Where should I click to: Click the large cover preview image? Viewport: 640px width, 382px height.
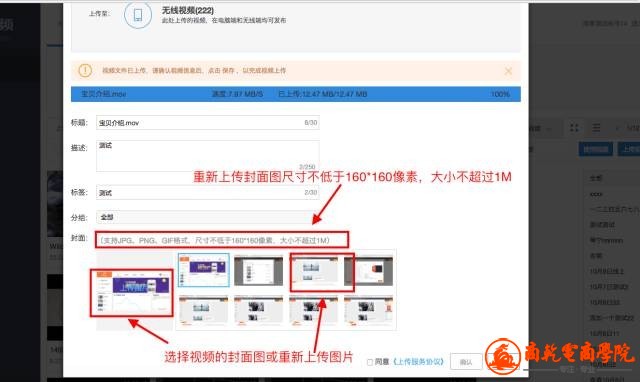pos(132,292)
